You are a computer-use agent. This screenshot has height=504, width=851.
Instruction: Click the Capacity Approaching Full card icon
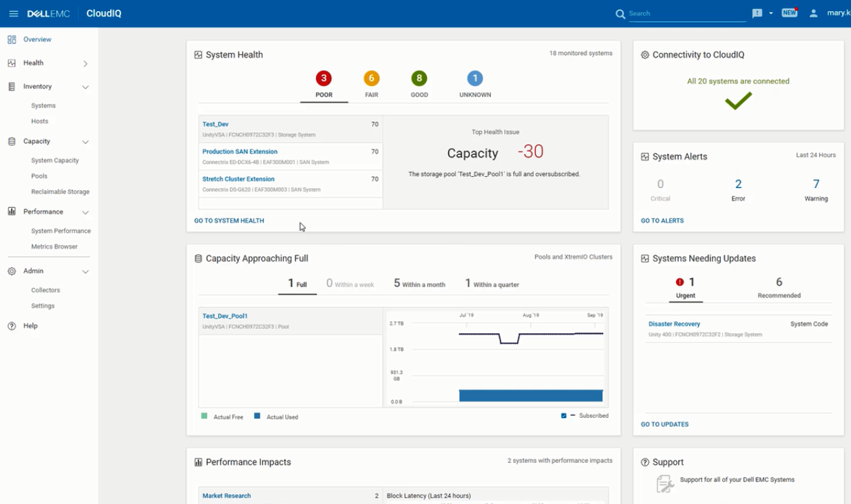point(198,259)
